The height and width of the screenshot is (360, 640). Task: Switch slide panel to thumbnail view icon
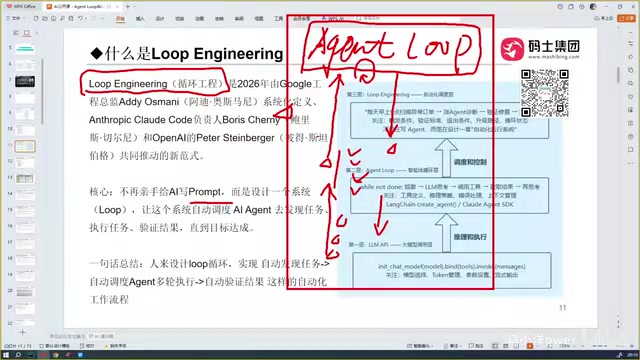pos(27,33)
